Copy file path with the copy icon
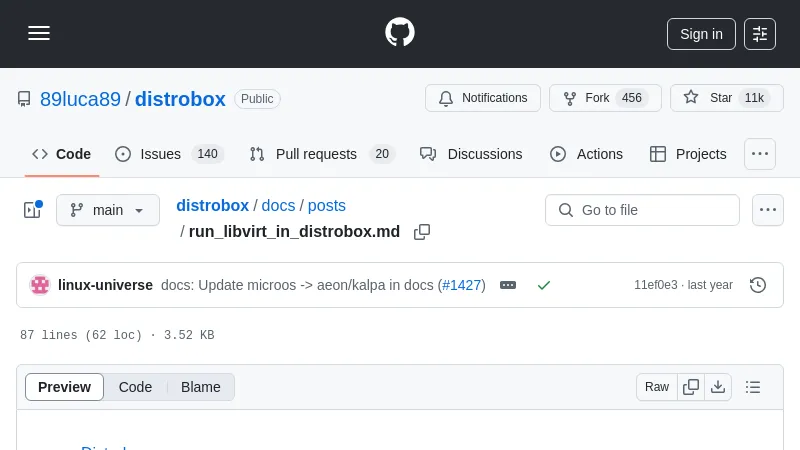The image size is (800, 450). click(422, 232)
